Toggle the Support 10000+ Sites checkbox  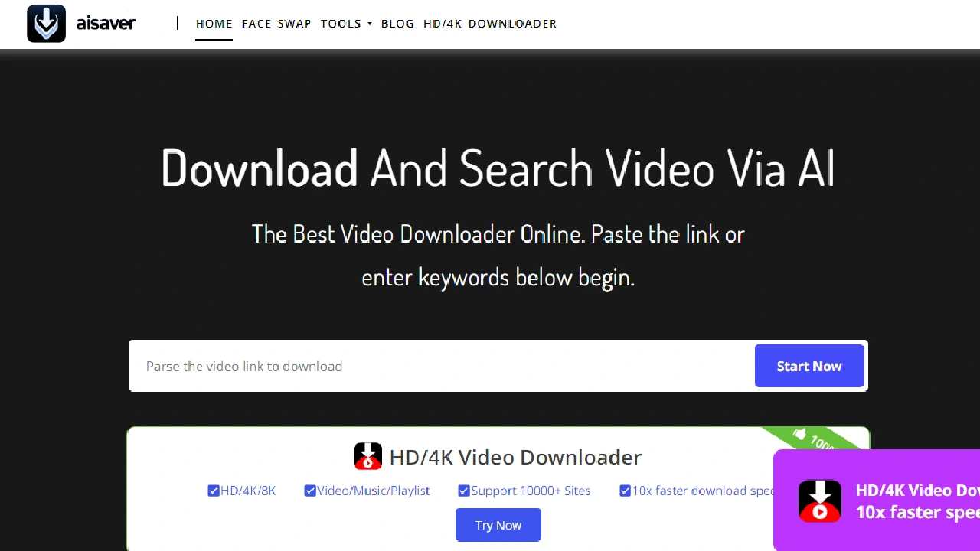pyautogui.click(x=464, y=491)
